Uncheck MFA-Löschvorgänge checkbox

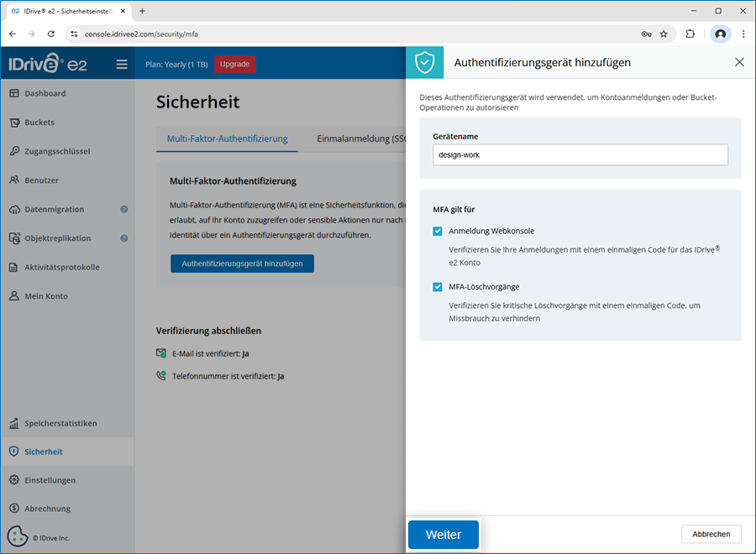click(x=438, y=287)
